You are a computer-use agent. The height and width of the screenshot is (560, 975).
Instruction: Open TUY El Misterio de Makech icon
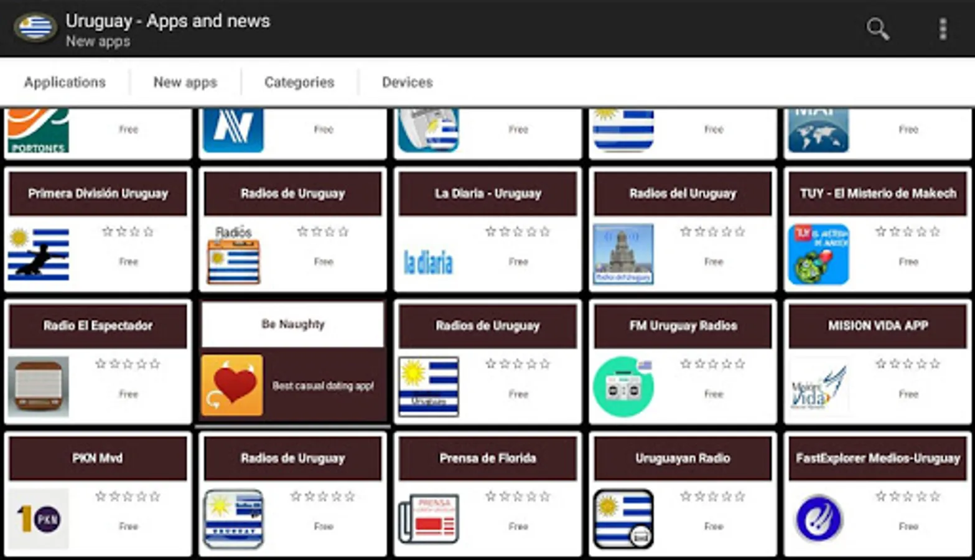[x=818, y=254]
